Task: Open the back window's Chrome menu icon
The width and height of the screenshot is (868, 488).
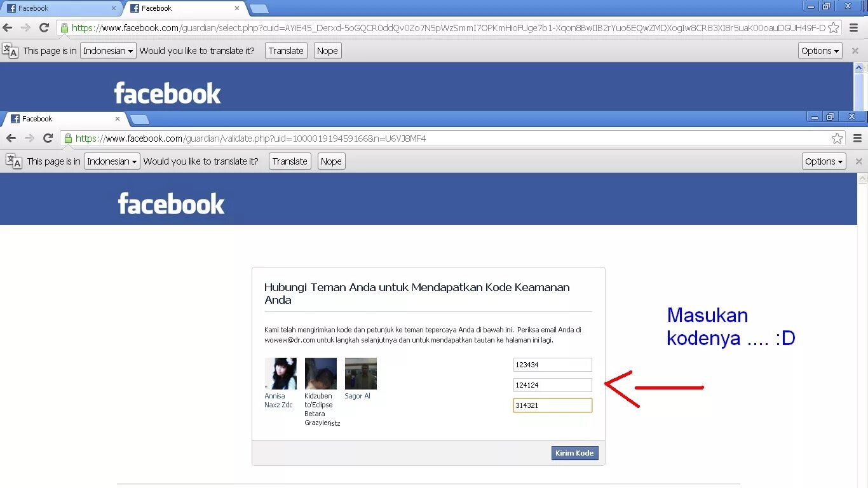Action: point(853,28)
